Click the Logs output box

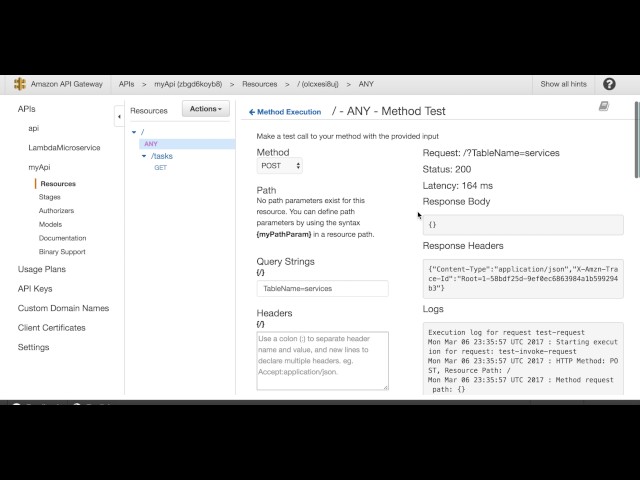pyautogui.click(x=523, y=358)
